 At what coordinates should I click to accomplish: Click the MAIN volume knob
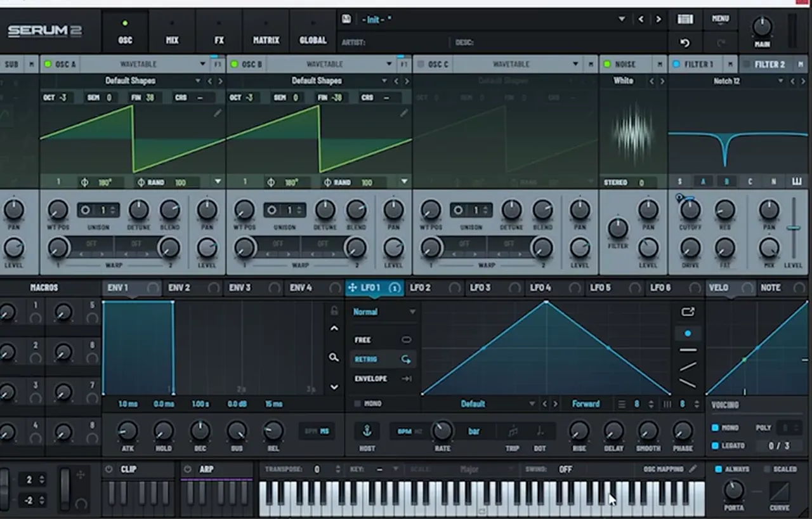(x=762, y=27)
